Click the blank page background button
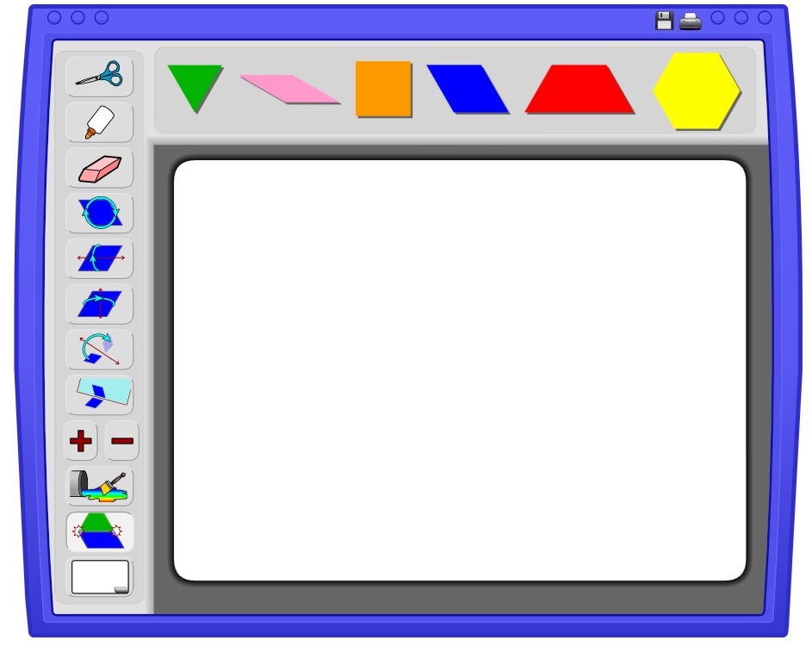 coord(100,576)
